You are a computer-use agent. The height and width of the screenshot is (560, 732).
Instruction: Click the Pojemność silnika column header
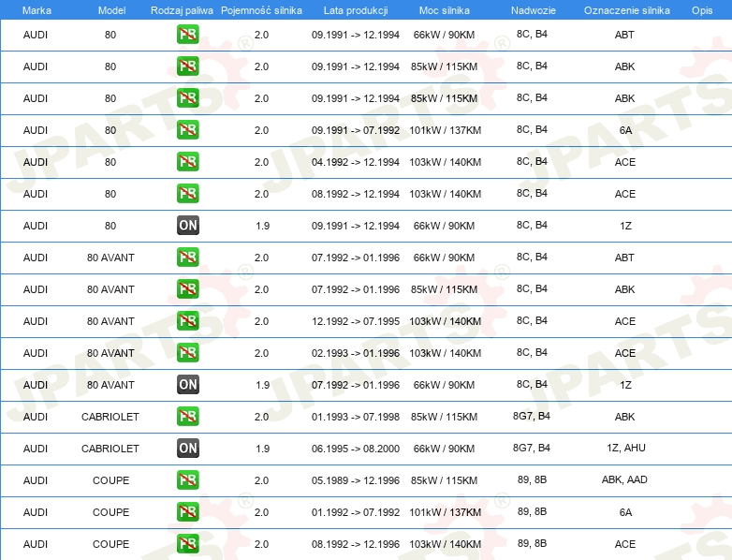[261, 10]
